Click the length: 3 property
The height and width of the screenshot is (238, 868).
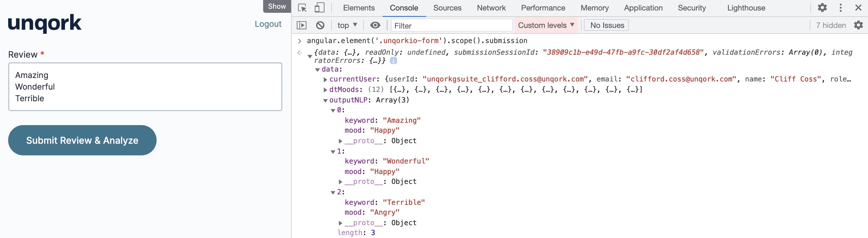click(x=356, y=233)
